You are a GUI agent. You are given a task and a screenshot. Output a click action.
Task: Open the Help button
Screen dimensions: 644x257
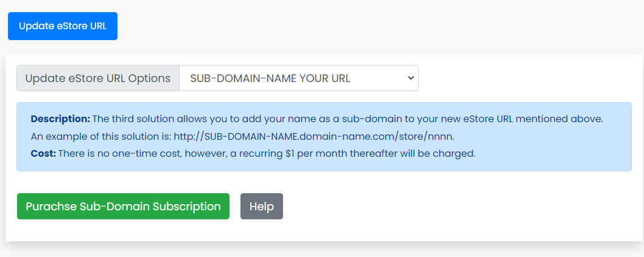[x=262, y=206]
